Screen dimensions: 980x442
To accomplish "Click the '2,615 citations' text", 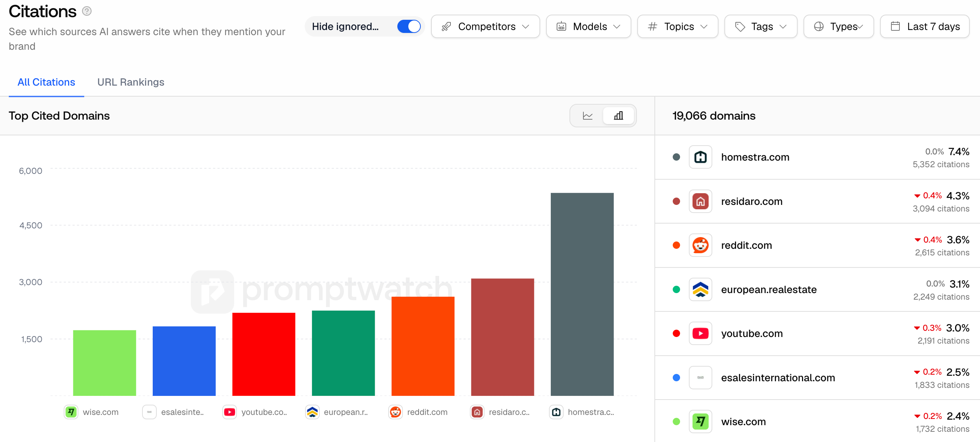I will (942, 252).
